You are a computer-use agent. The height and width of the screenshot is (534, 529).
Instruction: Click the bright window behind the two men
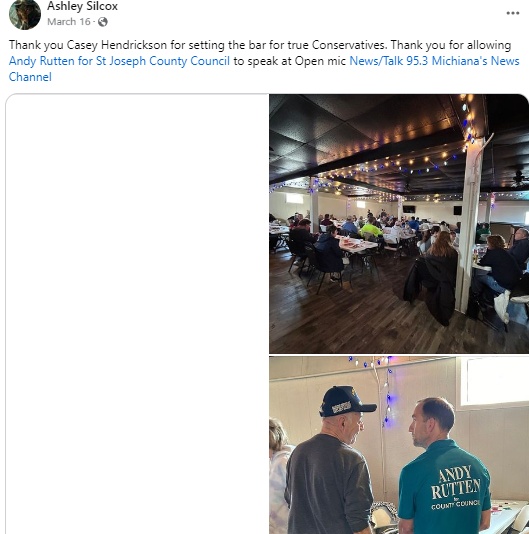[x=495, y=381]
